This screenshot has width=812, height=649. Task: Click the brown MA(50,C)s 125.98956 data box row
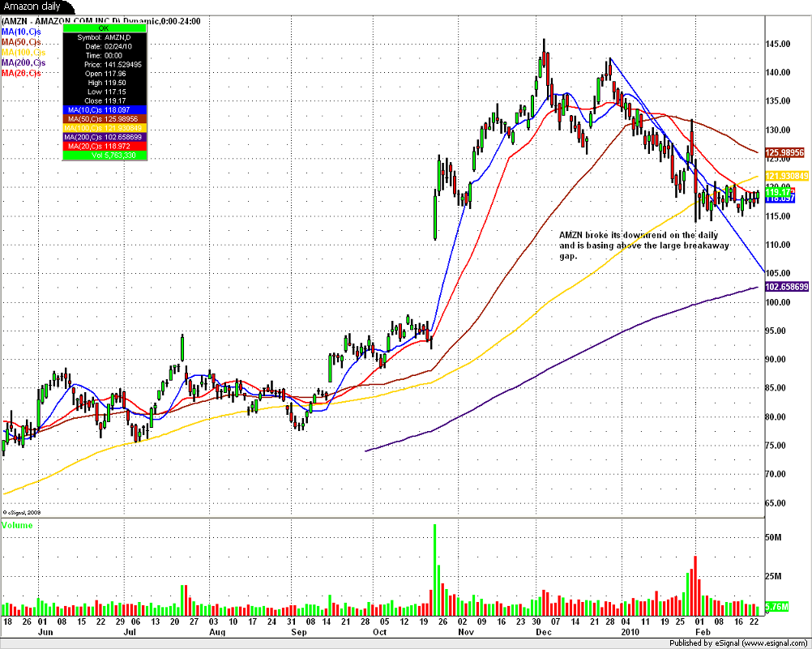(104, 119)
